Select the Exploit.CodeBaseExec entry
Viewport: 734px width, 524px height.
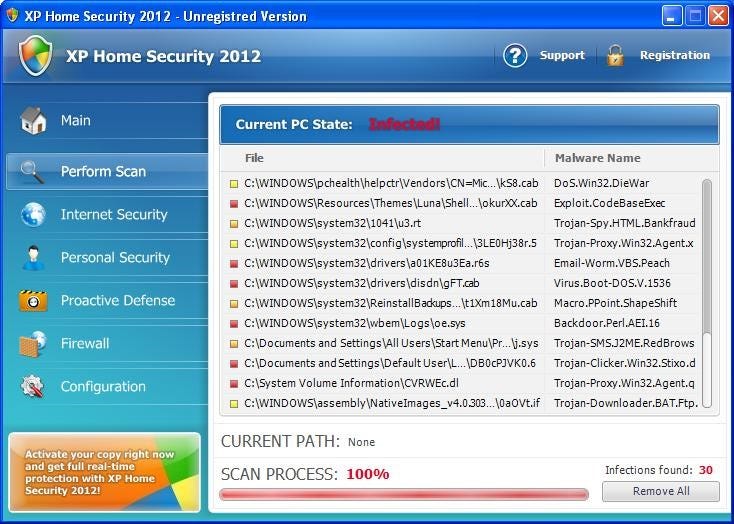609,204
